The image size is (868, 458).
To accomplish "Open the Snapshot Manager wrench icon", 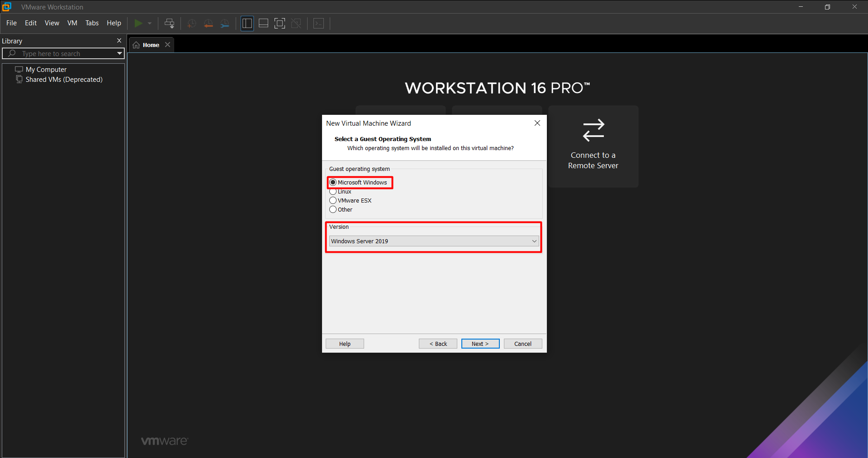I will click(x=225, y=24).
